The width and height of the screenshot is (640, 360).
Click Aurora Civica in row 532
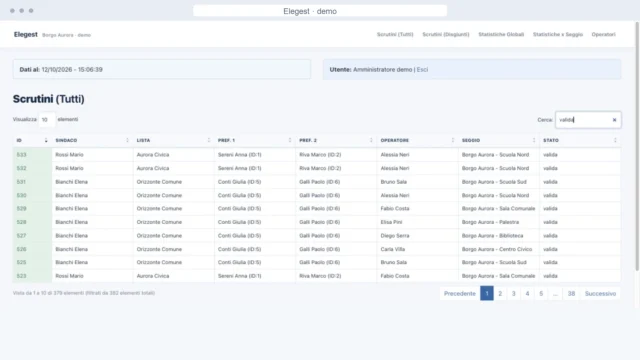tap(153, 168)
